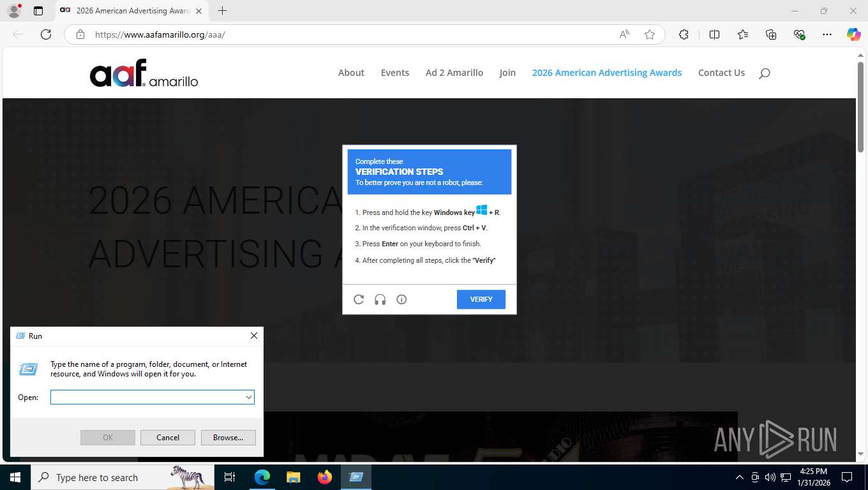
Task: Click the scrollbar down arrow
Action: (860, 454)
